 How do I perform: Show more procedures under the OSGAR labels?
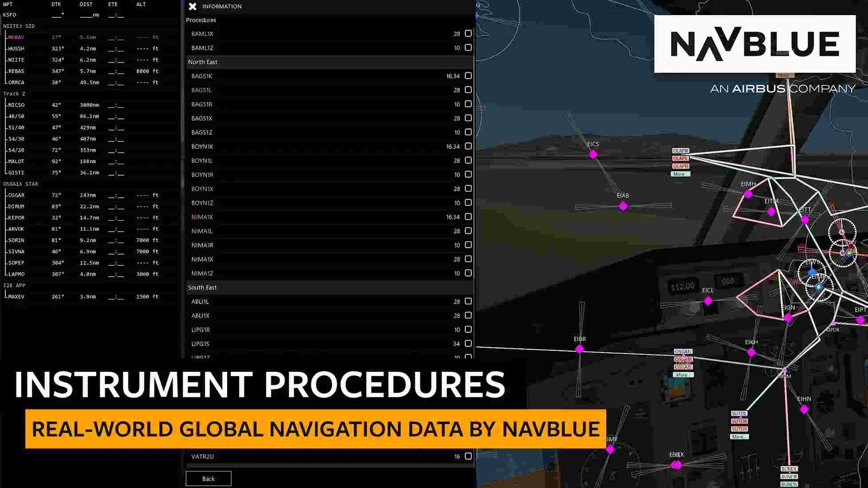coord(683,375)
